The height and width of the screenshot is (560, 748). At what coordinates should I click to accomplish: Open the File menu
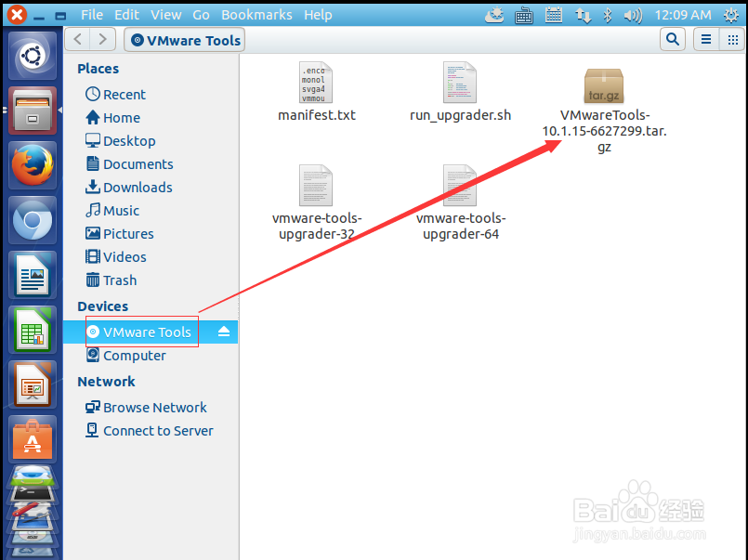point(92,15)
